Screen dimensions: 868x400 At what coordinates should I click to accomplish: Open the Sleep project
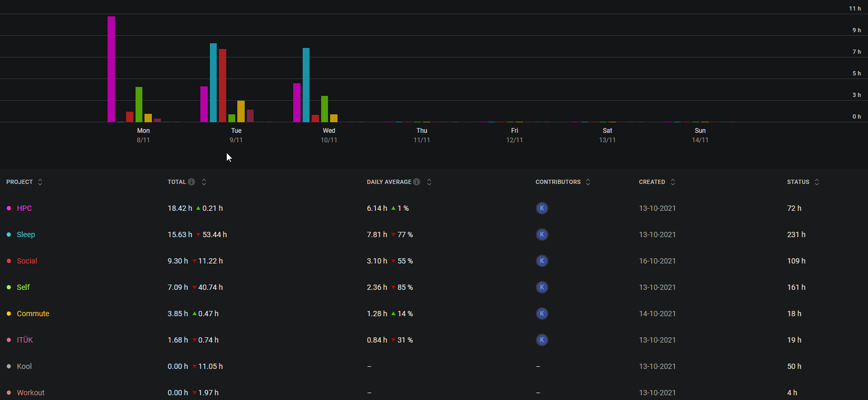26,235
